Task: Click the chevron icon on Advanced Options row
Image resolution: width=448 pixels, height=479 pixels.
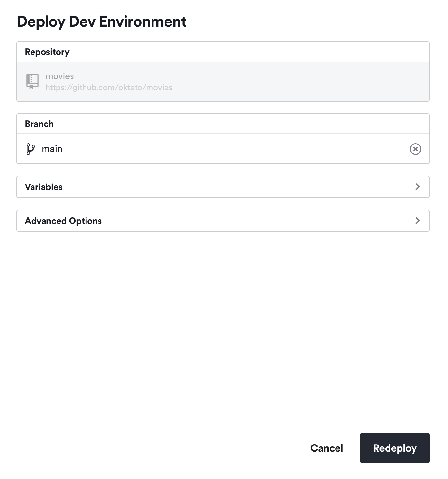Action: point(418,220)
